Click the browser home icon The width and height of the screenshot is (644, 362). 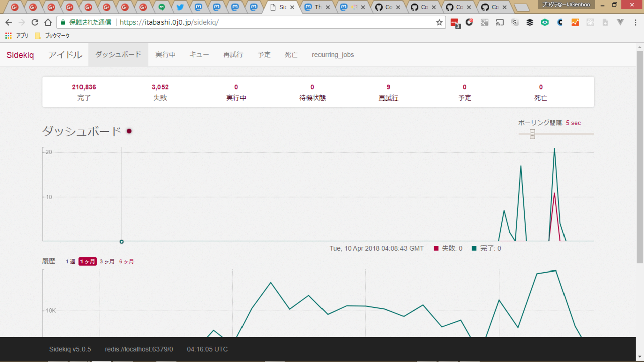[48, 22]
